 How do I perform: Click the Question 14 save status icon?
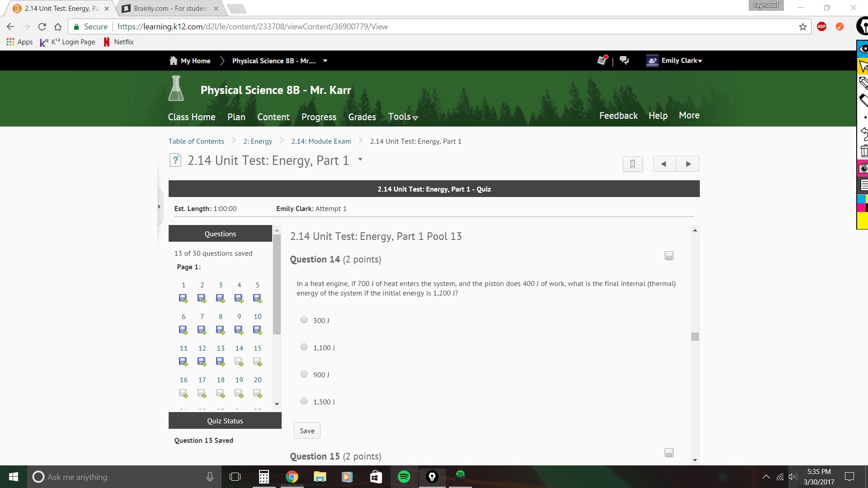click(x=669, y=256)
